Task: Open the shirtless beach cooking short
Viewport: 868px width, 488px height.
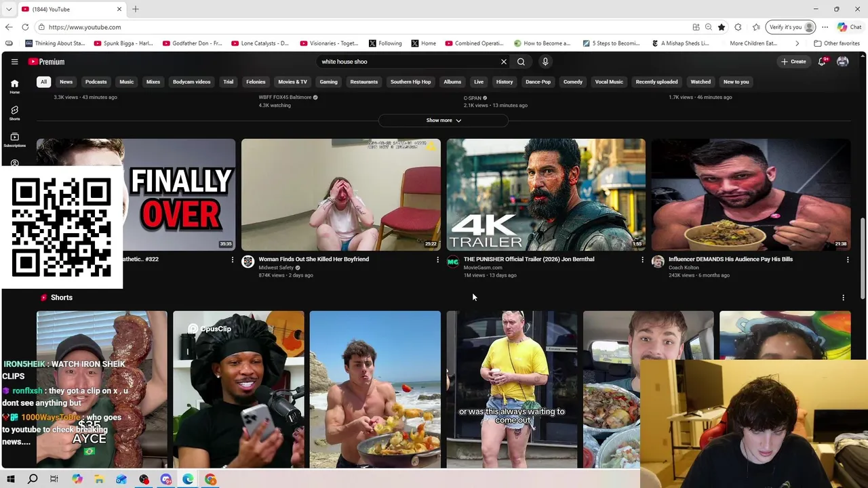Action: click(x=375, y=390)
